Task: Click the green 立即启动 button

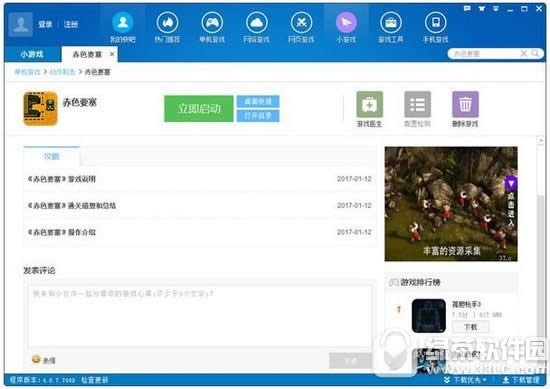Action: pyautogui.click(x=199, y=109)
